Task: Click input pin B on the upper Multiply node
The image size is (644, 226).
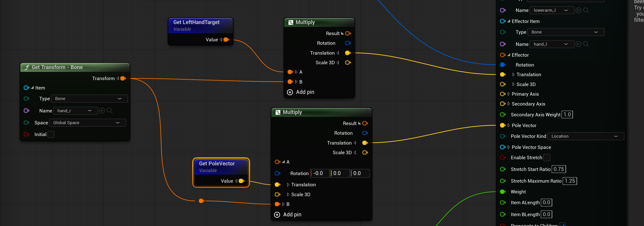Action: click(x=290, y=82)
